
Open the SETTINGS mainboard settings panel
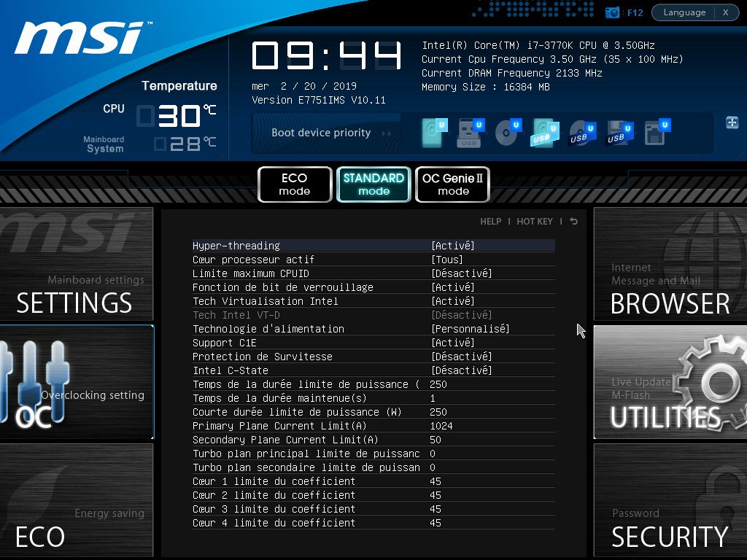click(77, 264)
